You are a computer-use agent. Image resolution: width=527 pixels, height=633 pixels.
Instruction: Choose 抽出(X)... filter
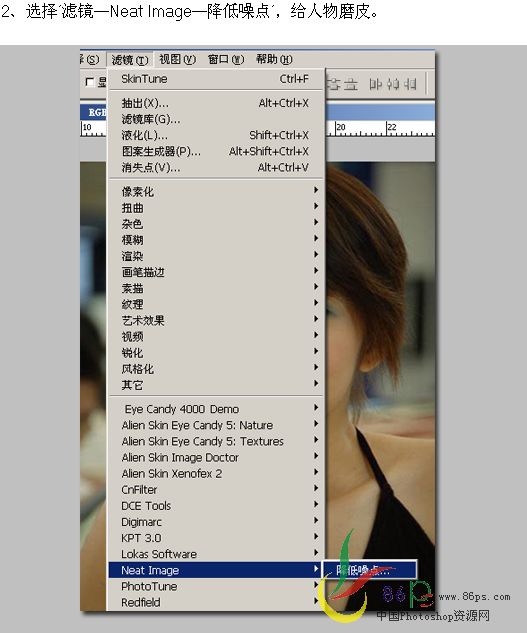coord(215,103)
